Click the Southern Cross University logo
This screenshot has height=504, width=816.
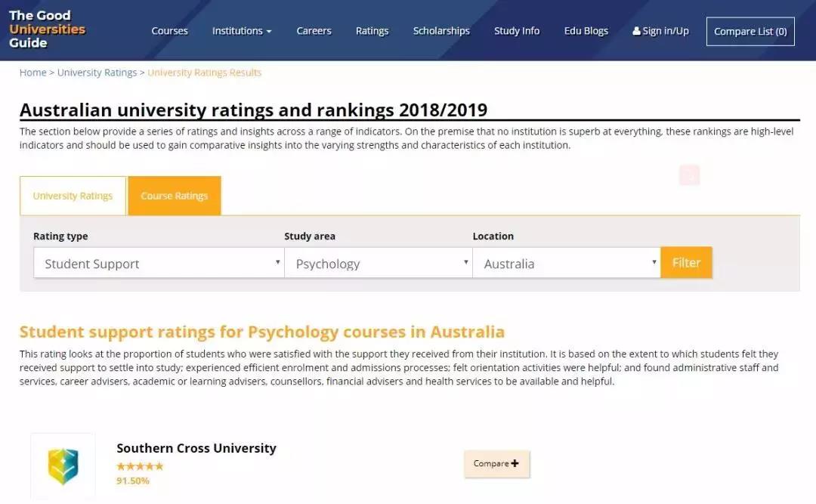[63, 466]
